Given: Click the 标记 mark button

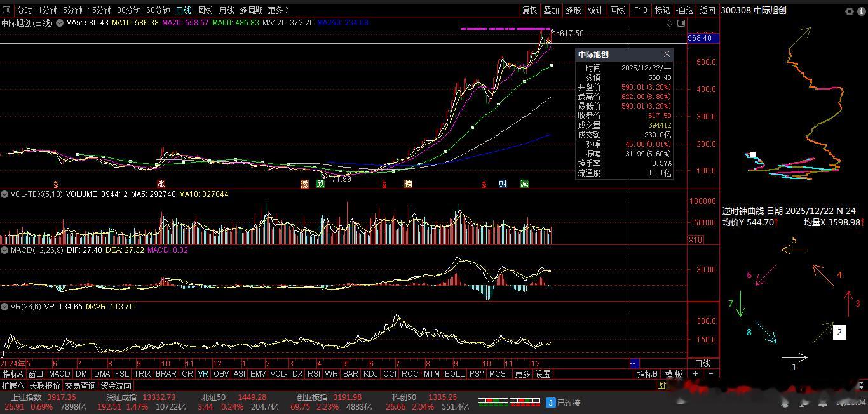Looking at the screenshot, I should tap(662, 10).
